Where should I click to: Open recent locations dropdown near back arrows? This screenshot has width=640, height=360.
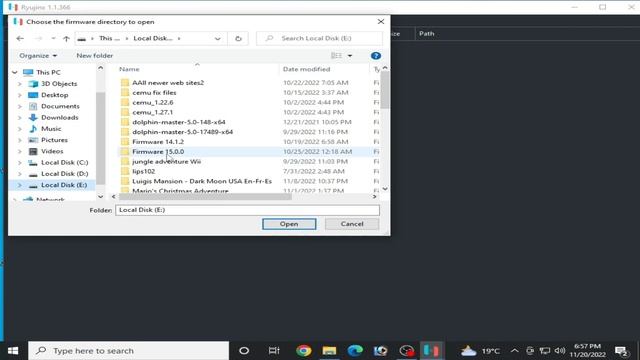53,38
